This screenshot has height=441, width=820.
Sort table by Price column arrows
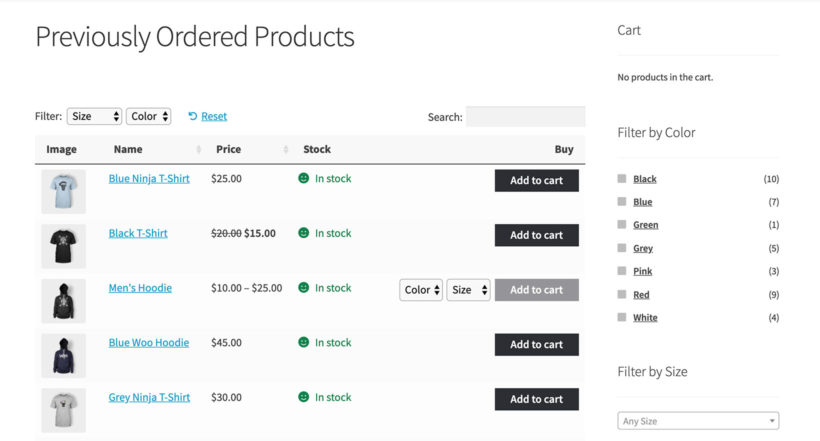coord(286,150)
